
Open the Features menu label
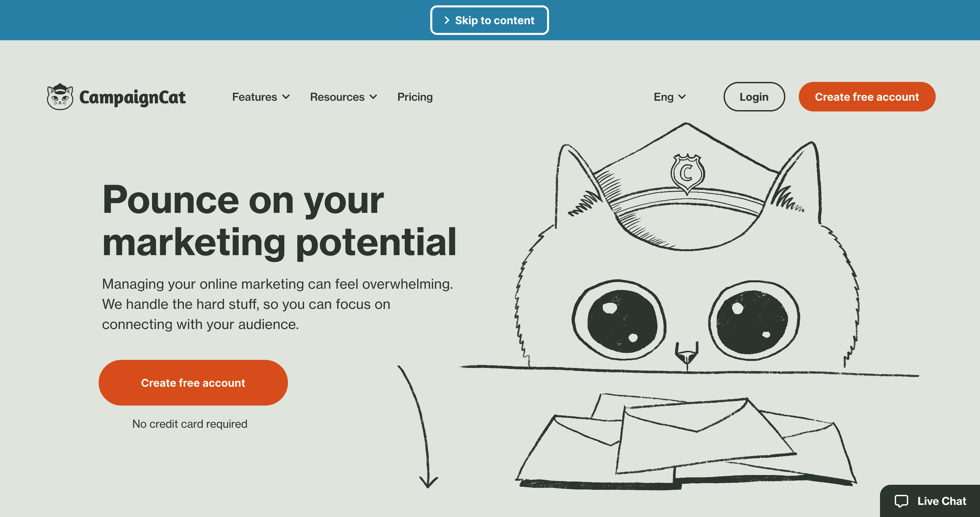click(254, 97)
